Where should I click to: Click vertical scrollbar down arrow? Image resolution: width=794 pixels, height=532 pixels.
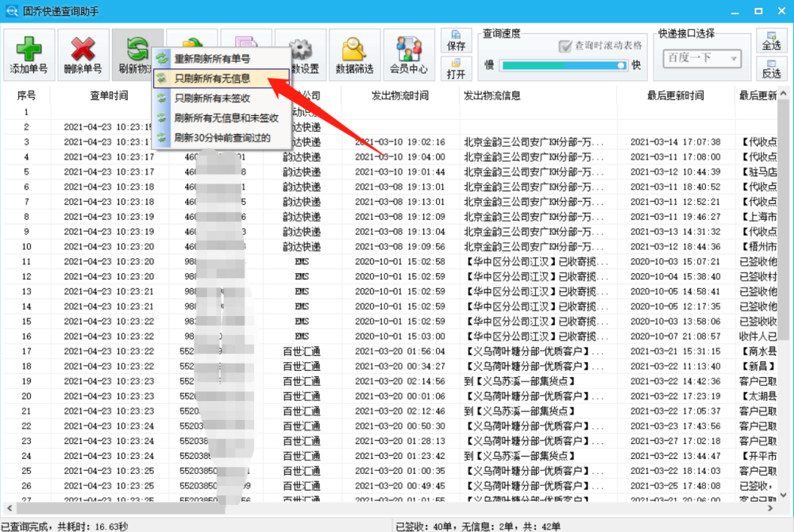tap(784, 495)
